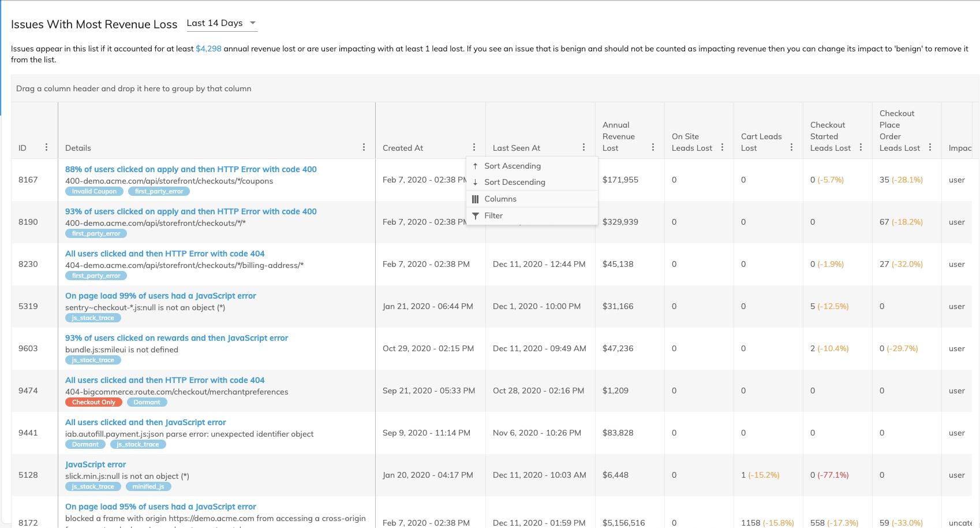Image resolution: width=980 pixels, height=528 pixels.
Task: Select date cell Dec 11, 2020 - 12:44 PM
Action: coord(539,264)
